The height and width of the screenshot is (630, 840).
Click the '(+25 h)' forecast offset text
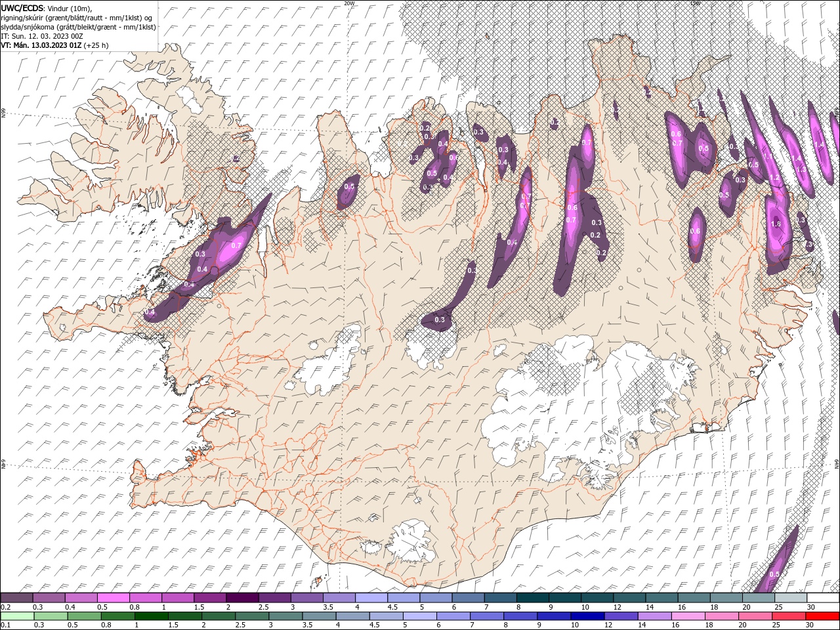pos(96,45)
